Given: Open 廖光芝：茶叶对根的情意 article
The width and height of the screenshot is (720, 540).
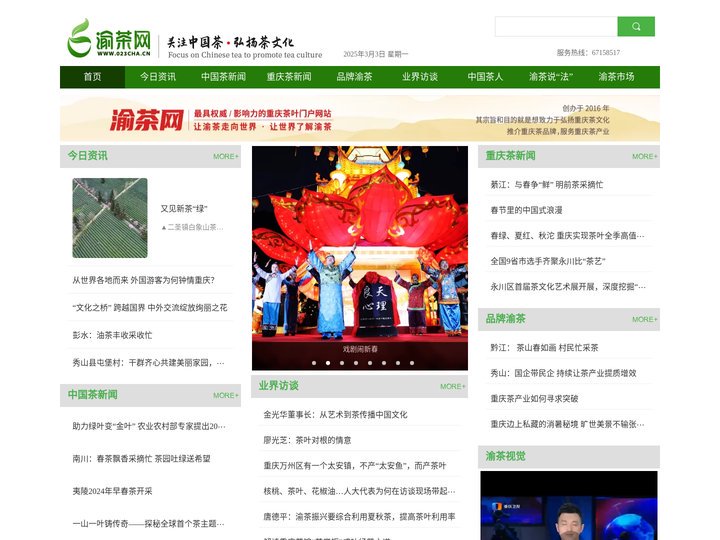Looking at the screenshot, I should pyautogui.click(x=307, y=440).
